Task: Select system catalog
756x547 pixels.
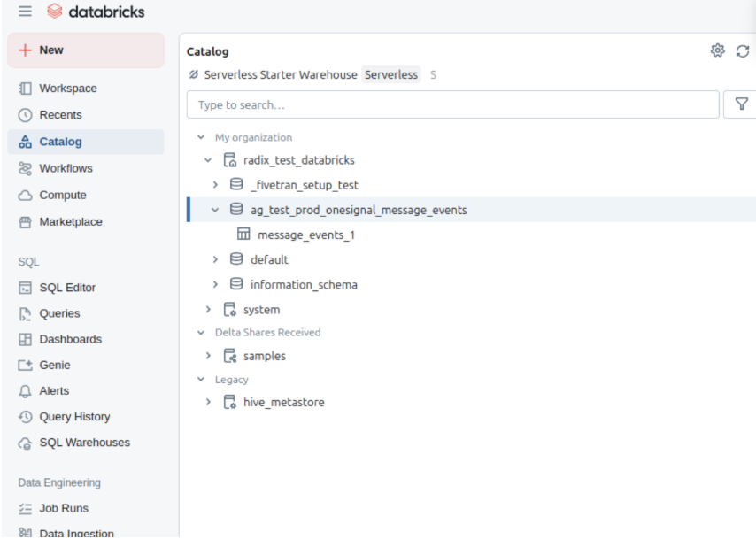Action: point(261,310)
